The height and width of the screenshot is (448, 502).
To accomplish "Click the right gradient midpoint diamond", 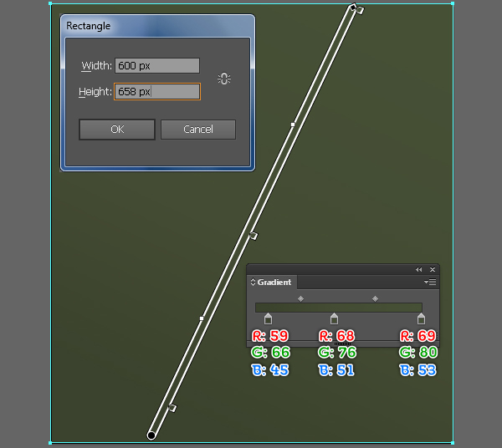I will click(375, 298).
